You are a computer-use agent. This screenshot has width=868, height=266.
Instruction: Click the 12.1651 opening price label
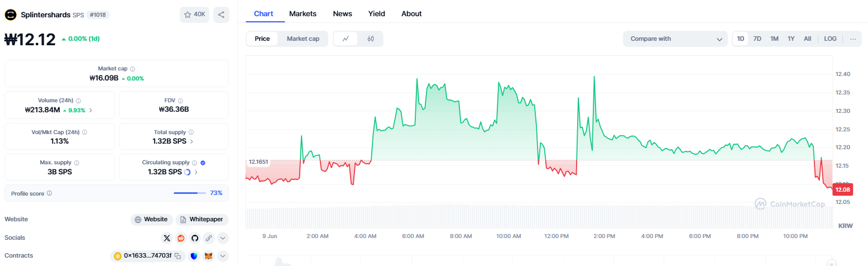tap(258, 162)
